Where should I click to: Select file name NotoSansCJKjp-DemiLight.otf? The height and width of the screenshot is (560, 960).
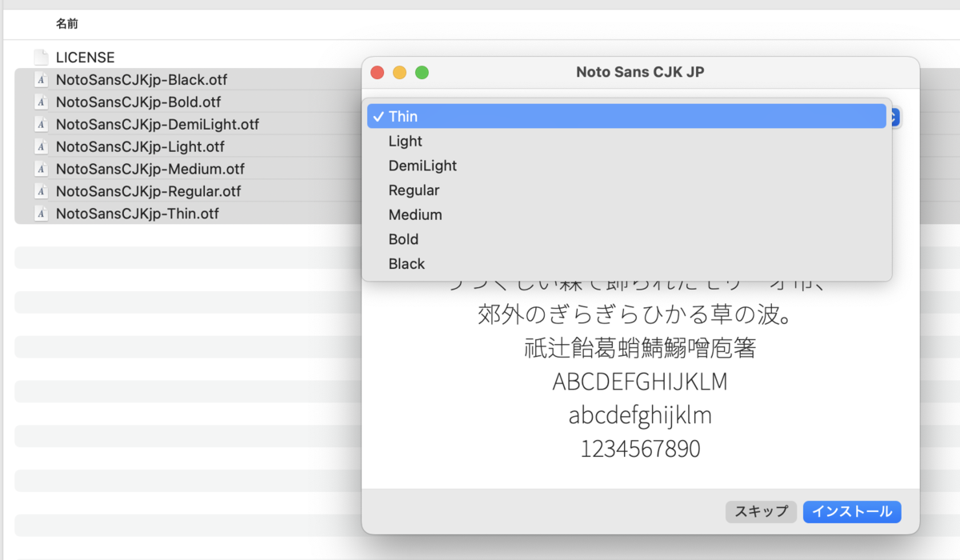[158, 125]
